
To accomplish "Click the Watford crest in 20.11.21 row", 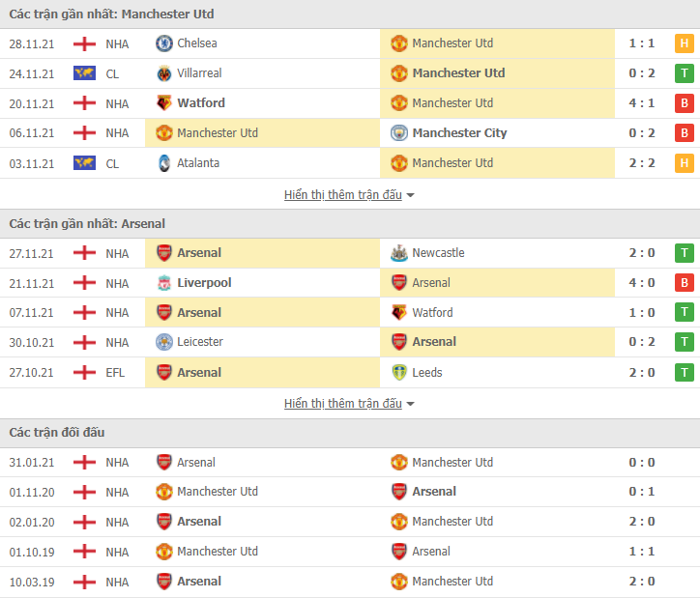I will click(163, 103).
